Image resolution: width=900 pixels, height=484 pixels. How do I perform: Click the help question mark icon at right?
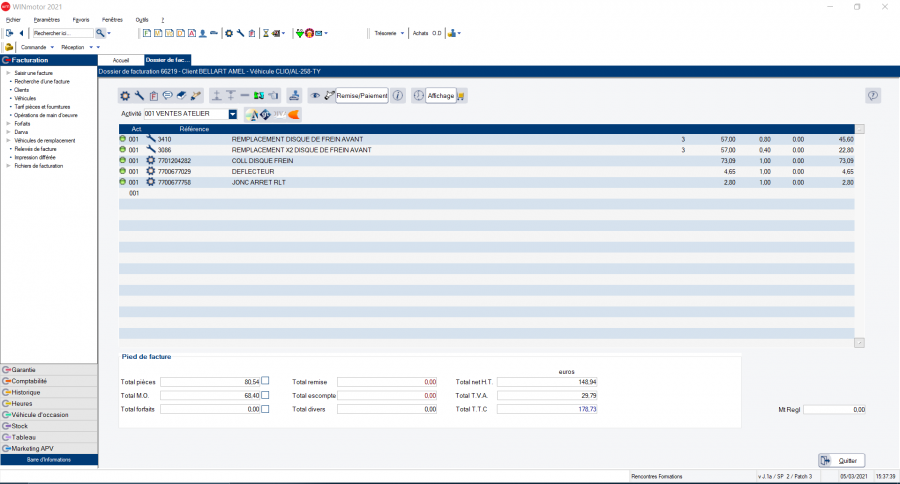coord(872,96)
